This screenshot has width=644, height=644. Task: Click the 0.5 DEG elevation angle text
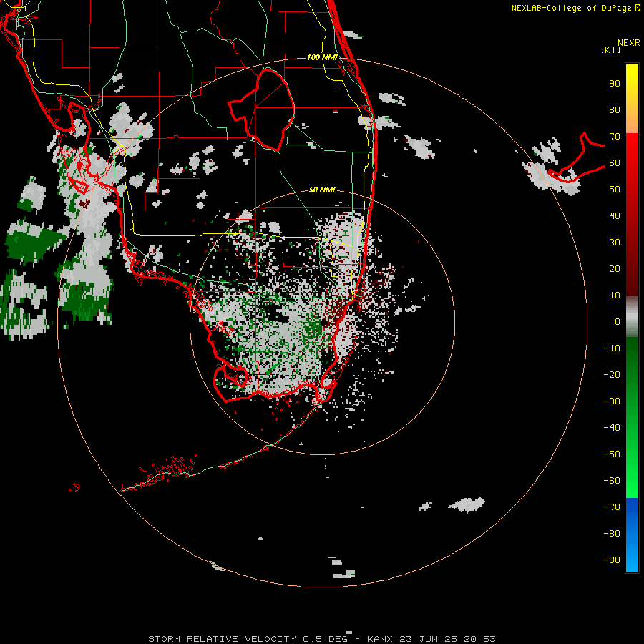click(x=326, y=639)
